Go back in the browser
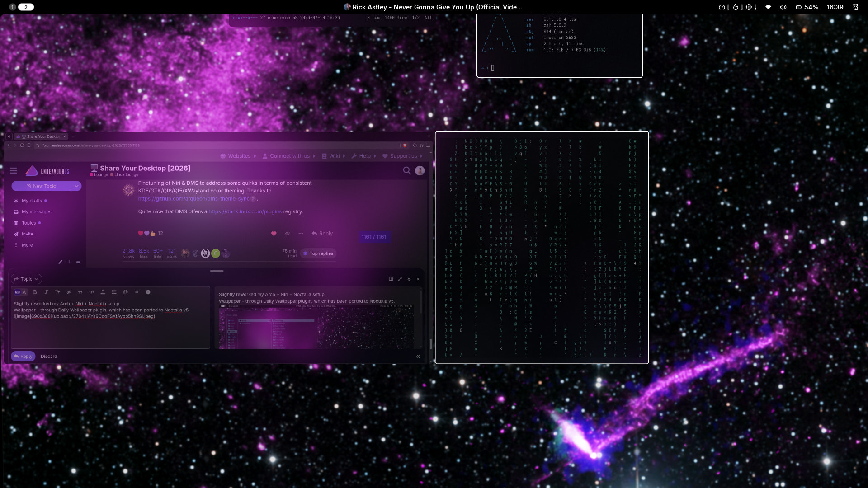Viewport: 868px width, 488px height. [x=9, y=145]
